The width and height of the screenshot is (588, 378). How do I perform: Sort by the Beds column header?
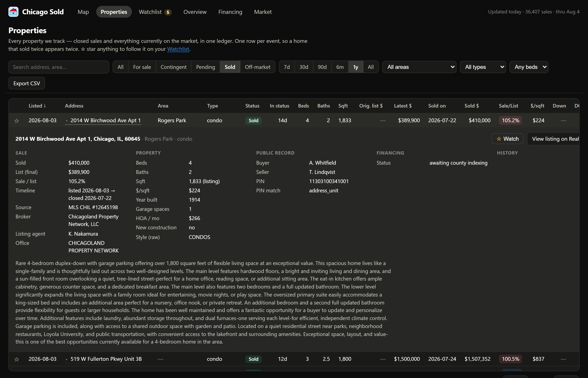click(303, 106)
